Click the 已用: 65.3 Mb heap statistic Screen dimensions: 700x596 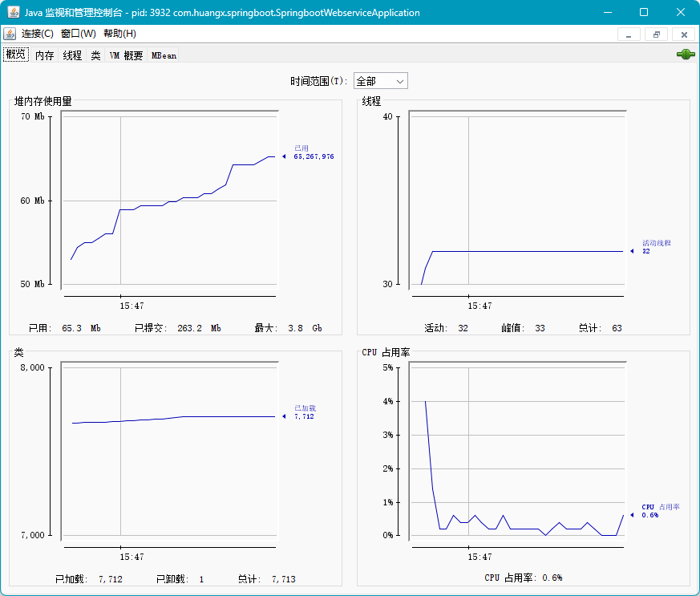65,328
